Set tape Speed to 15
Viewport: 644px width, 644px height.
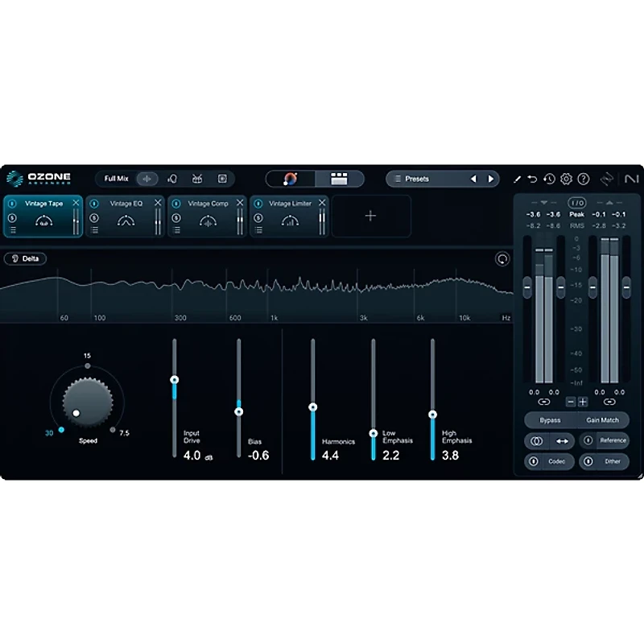point(88,365)
